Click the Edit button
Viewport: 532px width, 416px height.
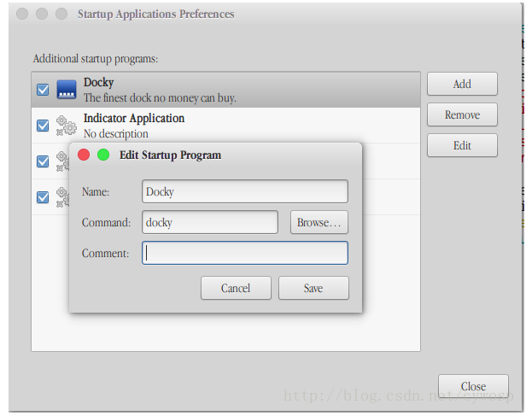coord(462,145)
